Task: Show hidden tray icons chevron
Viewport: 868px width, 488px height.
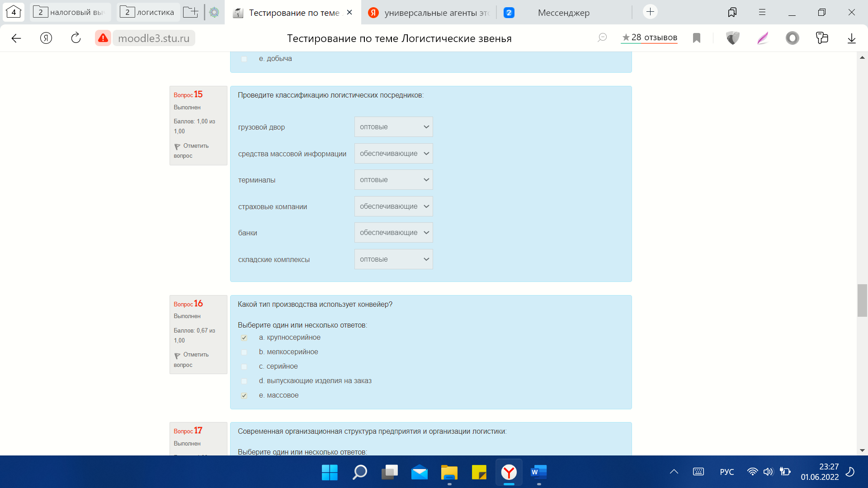Action: coord(674,472)
